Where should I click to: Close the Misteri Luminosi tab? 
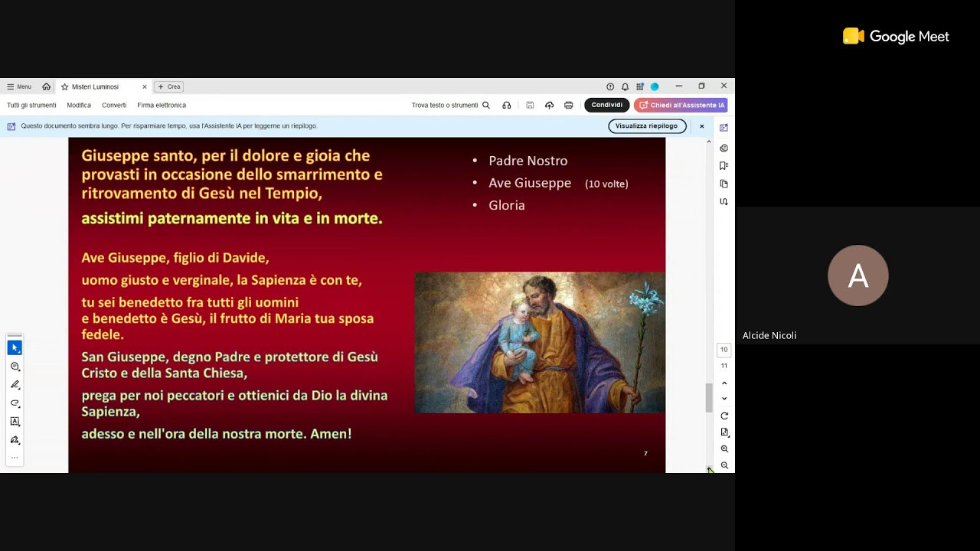[145, 86]
